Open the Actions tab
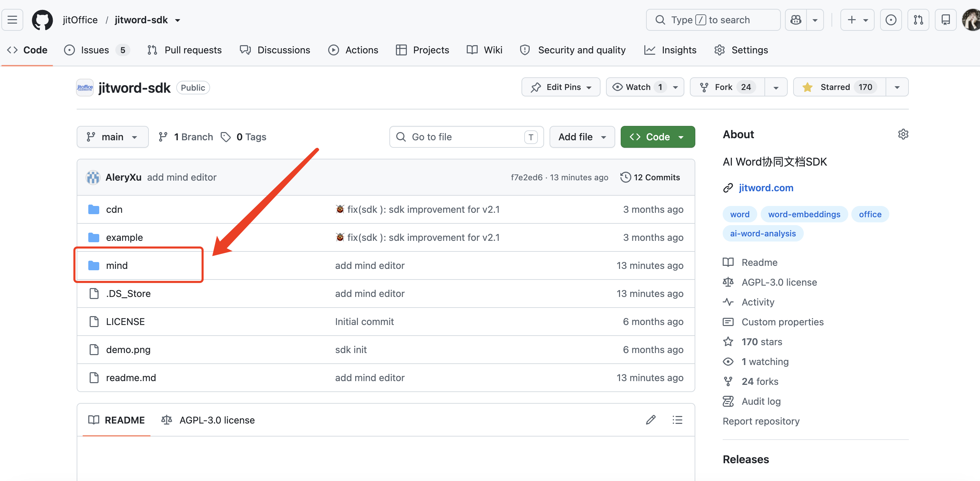 tap(353, 50)
